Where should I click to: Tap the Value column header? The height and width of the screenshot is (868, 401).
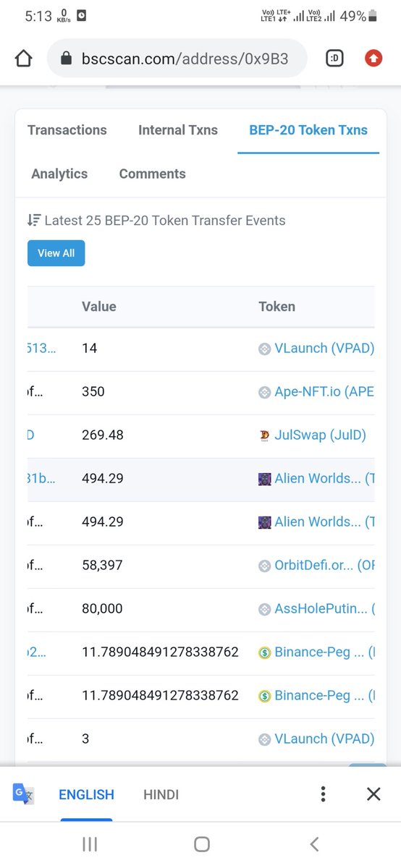point(99,307)
